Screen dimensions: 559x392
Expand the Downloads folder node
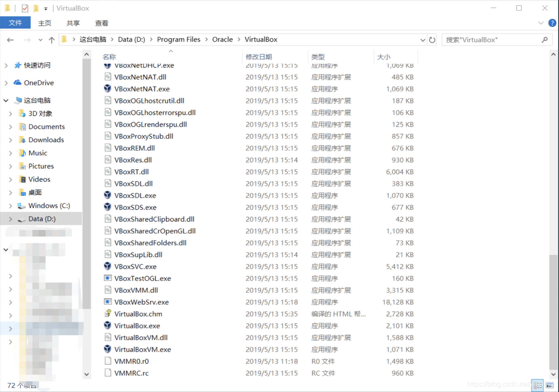pyautogui.click(x=11, y=140)
